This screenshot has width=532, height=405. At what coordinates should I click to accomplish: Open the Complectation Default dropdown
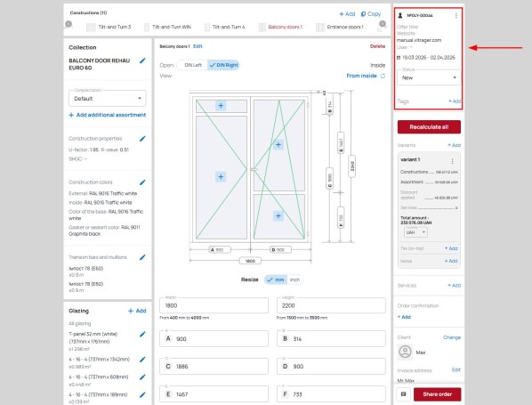click(108, 99)
